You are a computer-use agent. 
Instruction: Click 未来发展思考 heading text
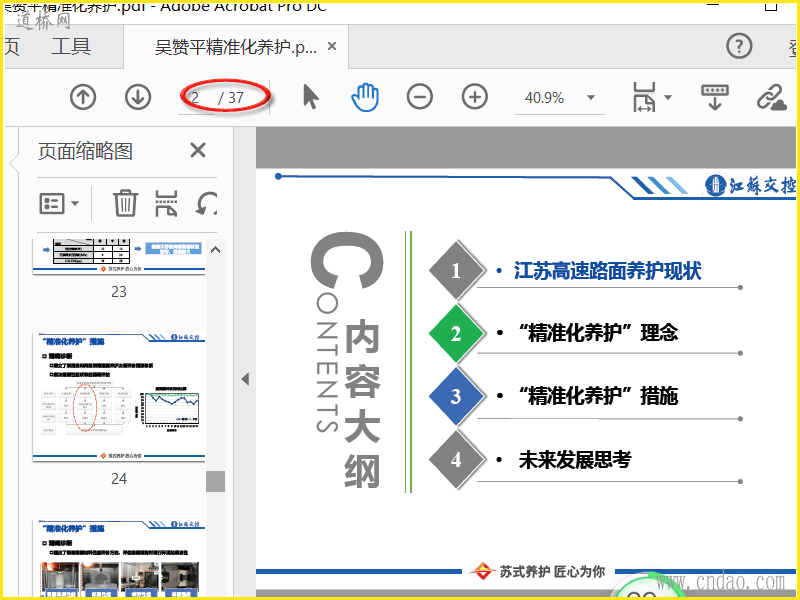574,460
